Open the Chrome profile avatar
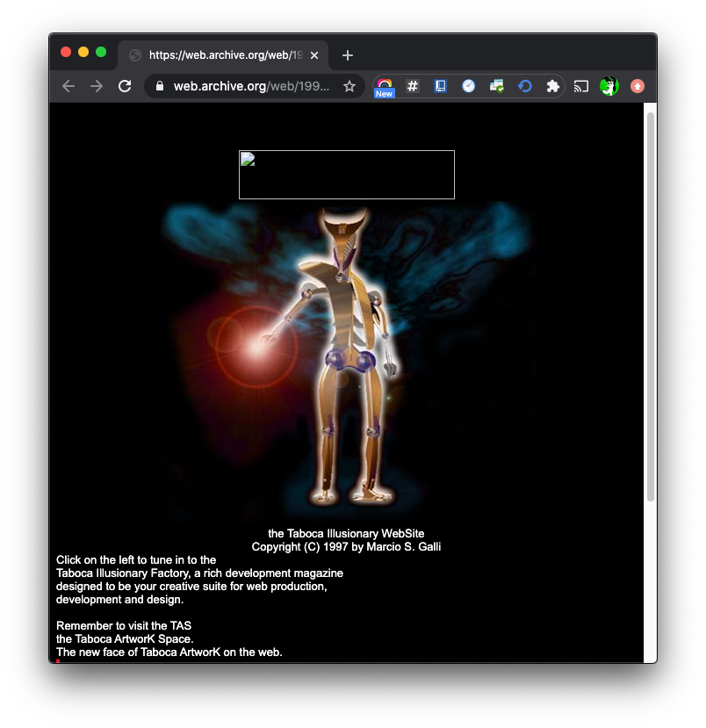Image resolution: width=706 pixels, height=728 pixels. (609, 86)
